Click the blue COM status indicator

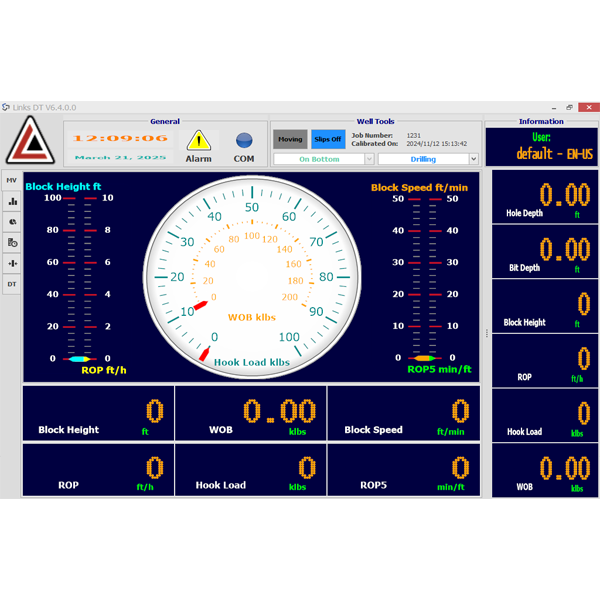coord(244,140)
